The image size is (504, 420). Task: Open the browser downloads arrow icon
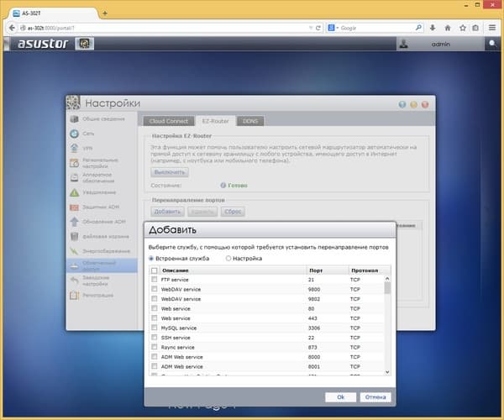click(x=433, y=28)
